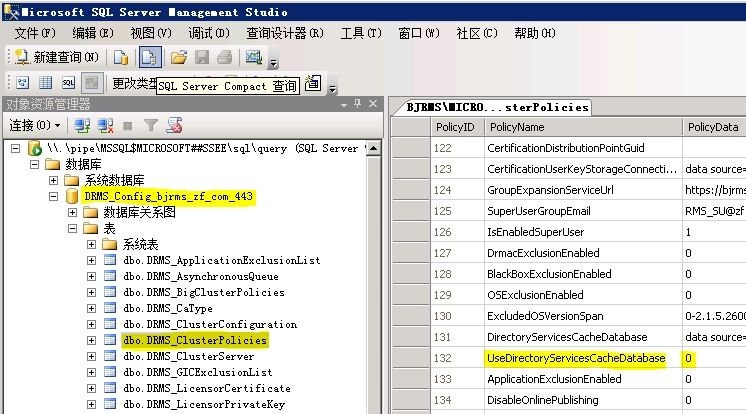Collapse the Databases (数据库) folder
746x414 pixels.
[x=34, y=165]
